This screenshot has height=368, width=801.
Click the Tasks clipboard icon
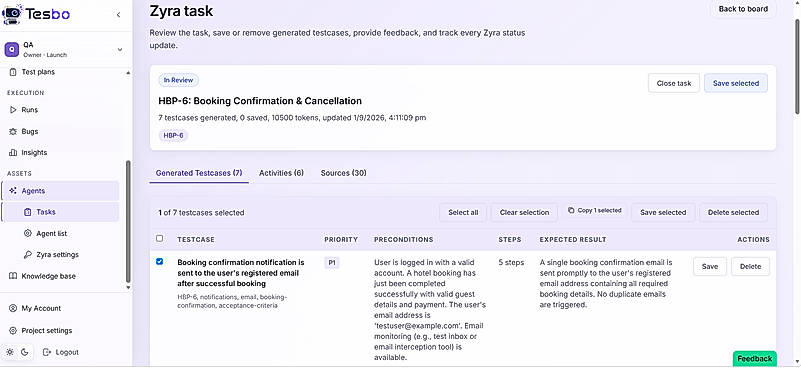28,212
